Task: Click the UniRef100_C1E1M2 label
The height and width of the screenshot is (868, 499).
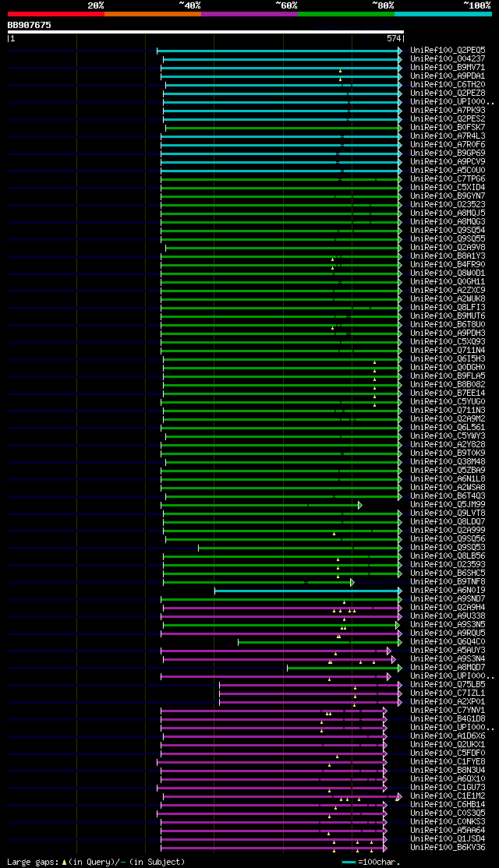Action: point(448,796)
